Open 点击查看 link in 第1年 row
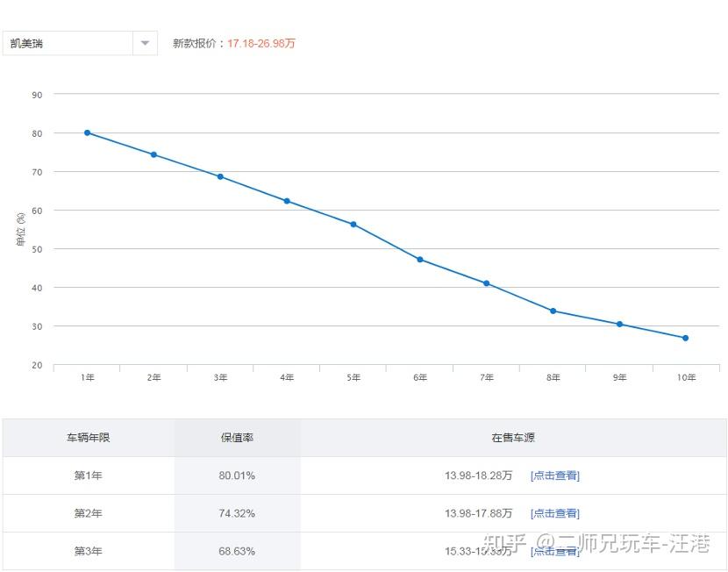Image resolution: width=728 pixels, height=572 pixels. 555,475
